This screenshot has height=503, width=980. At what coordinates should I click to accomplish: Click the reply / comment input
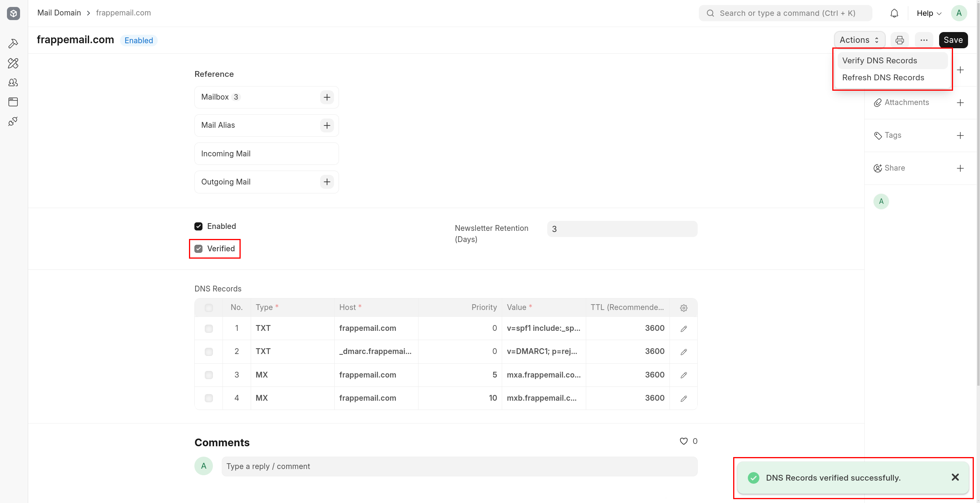(459, 466)
